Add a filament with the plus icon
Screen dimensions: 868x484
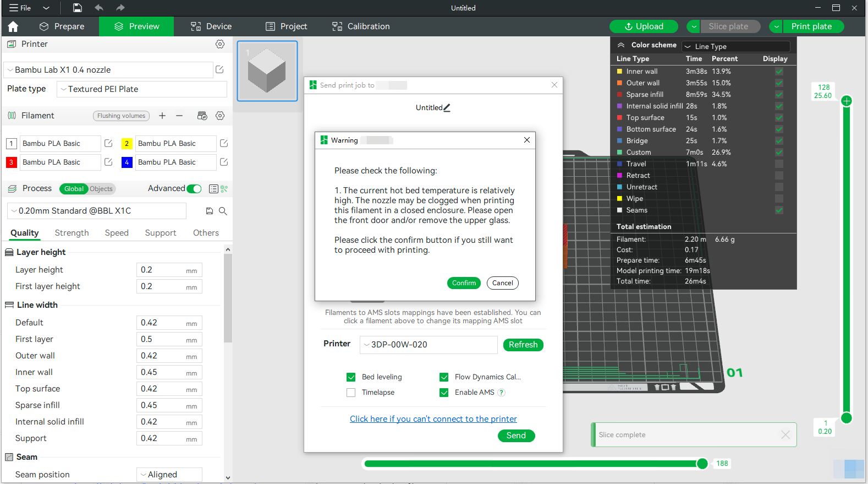click(x=162, y=116)
